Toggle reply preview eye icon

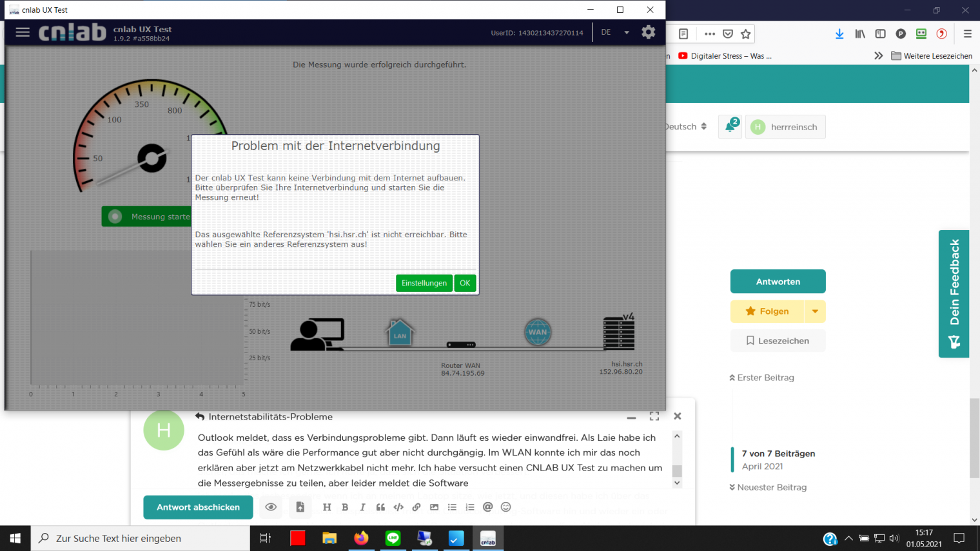(271, 507)
